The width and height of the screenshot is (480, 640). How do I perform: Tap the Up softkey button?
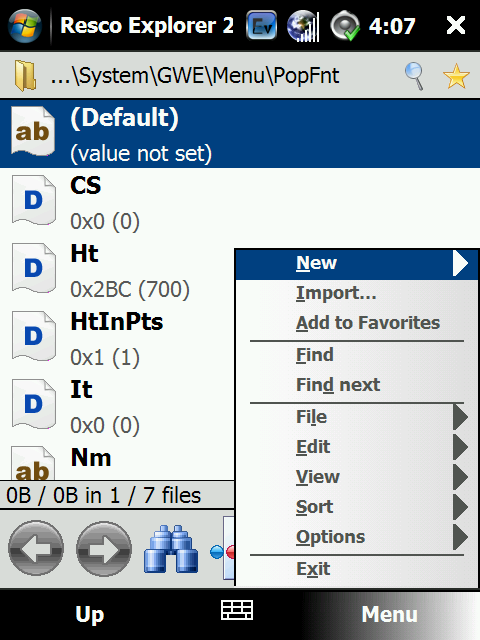coord(90,615)
